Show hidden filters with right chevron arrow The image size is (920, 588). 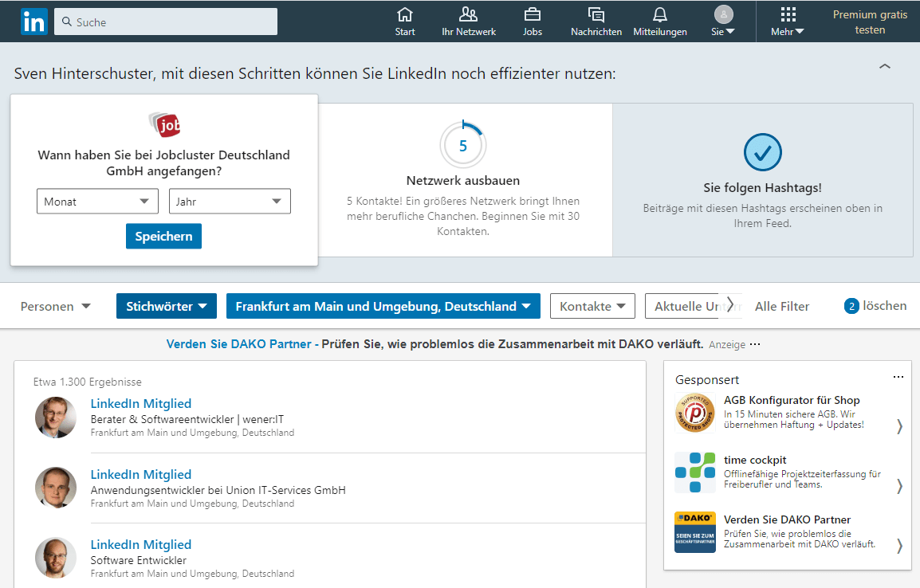click(x=730, y=305)
